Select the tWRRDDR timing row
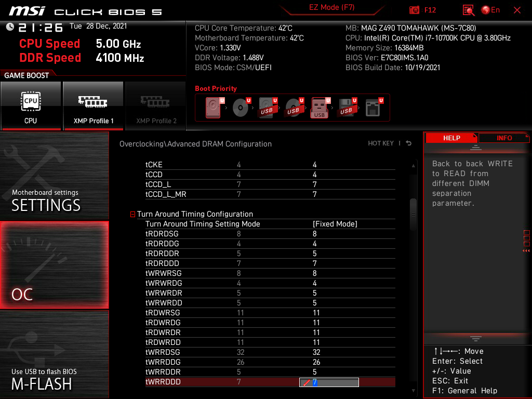532x399 pixels. pos(270,372)
